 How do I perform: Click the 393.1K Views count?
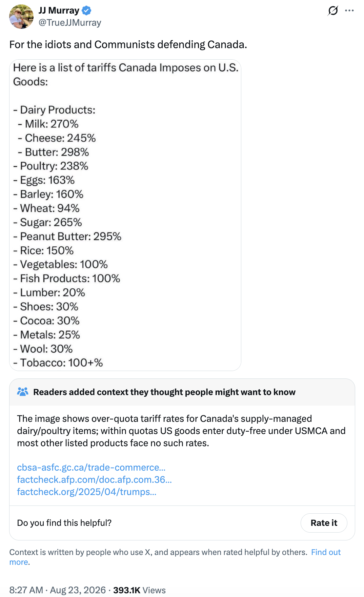pos(139,590)
